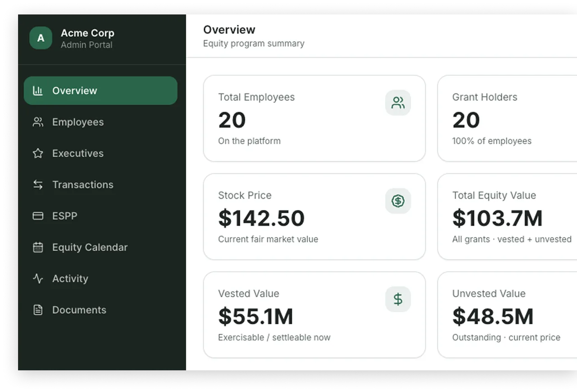Click the ESPP card icon in sidebar

pos(38,216)
